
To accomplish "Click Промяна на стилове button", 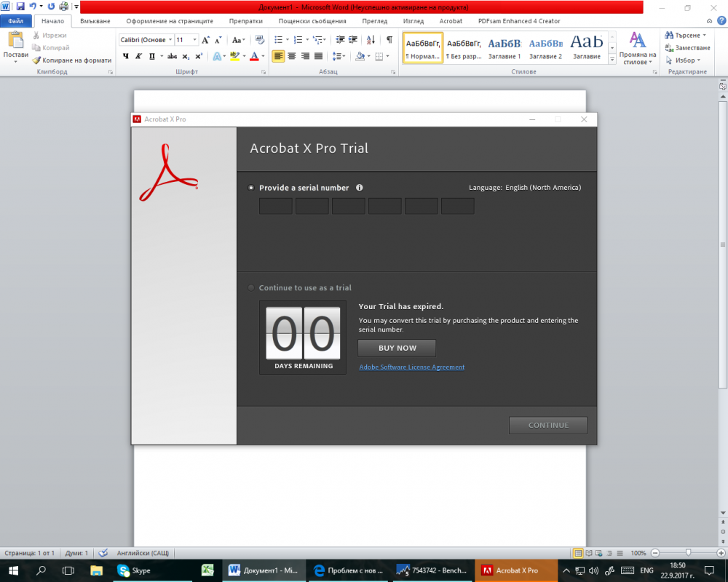I will pyautogui.click(x=638, y=48).
